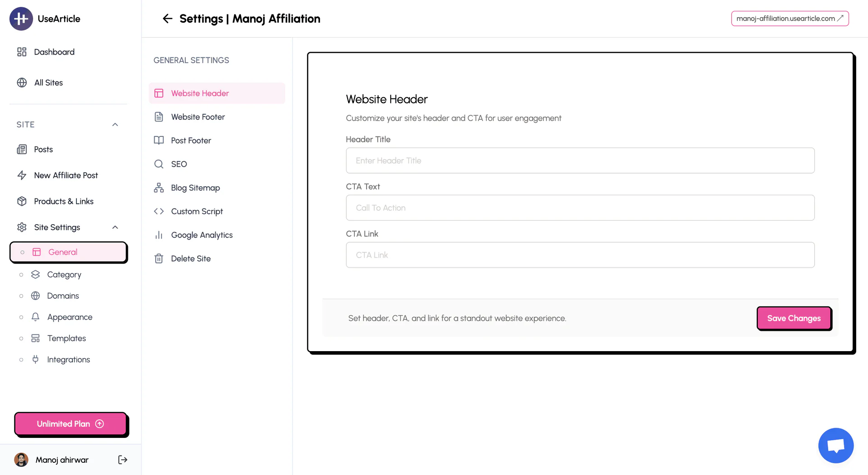Click the chat support bubble
868x475 pixels.
click(x=835, y=445)
